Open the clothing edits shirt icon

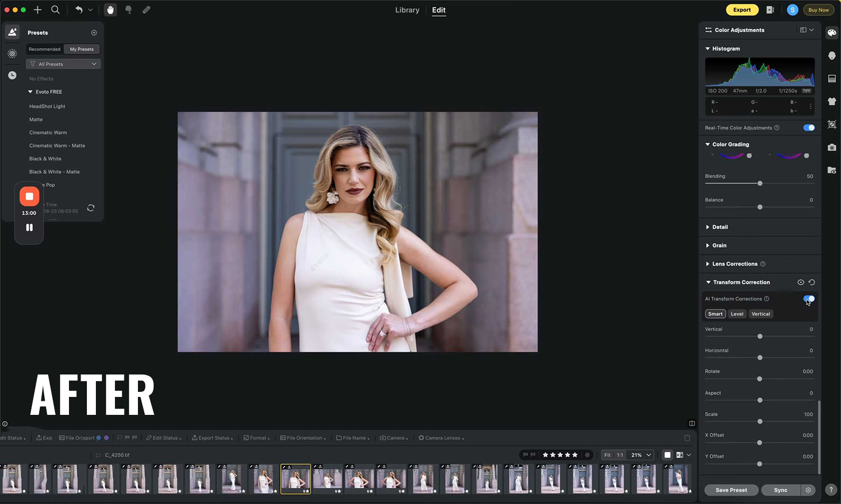[831, 101]
